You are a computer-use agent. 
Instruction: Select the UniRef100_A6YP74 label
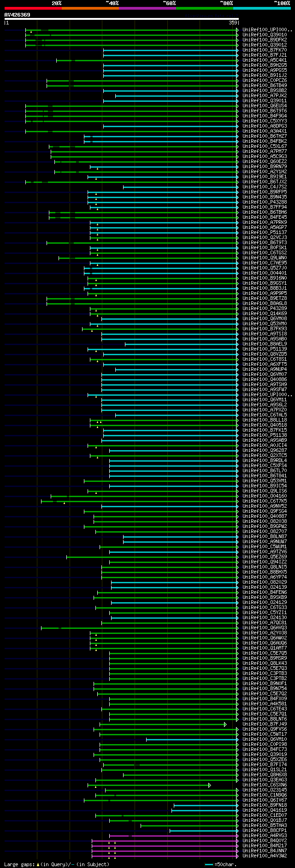pos(265,577)
